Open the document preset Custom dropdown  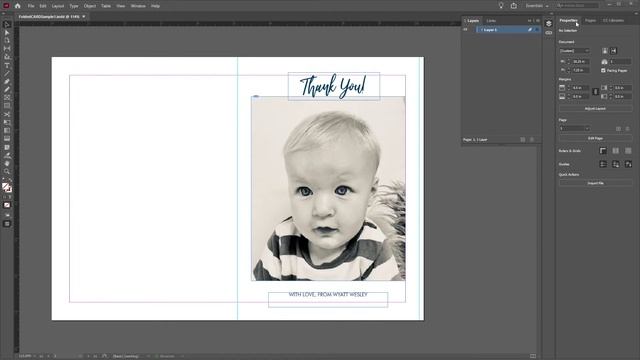[x=574, y=51]
